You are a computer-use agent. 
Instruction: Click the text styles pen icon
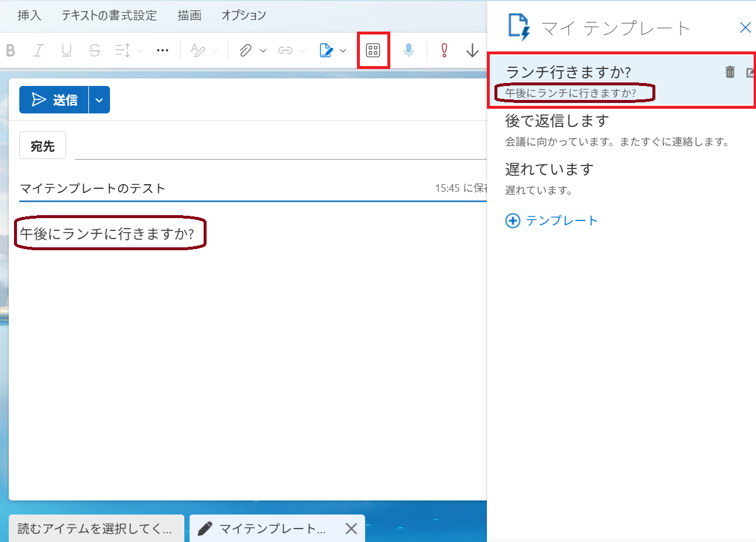pos(198,50)
